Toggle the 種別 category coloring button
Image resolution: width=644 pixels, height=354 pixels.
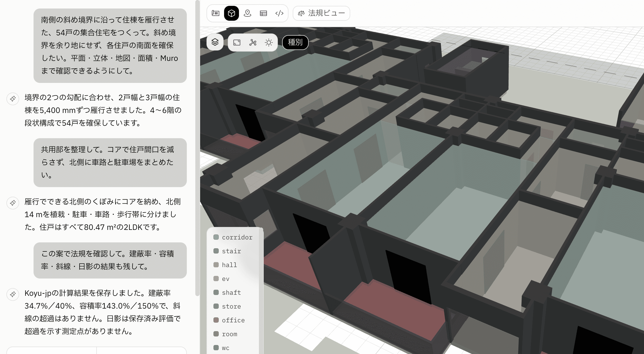click(x=295, y=43)
